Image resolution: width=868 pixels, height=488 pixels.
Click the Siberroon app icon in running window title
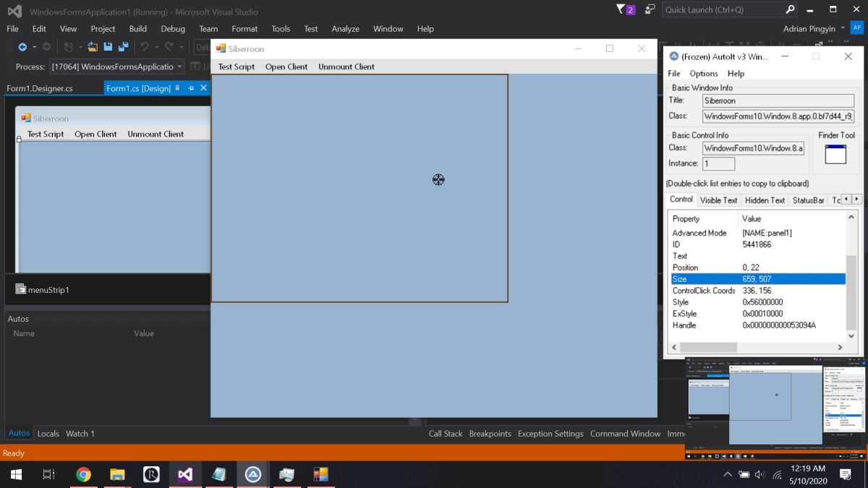pos(221,48)
